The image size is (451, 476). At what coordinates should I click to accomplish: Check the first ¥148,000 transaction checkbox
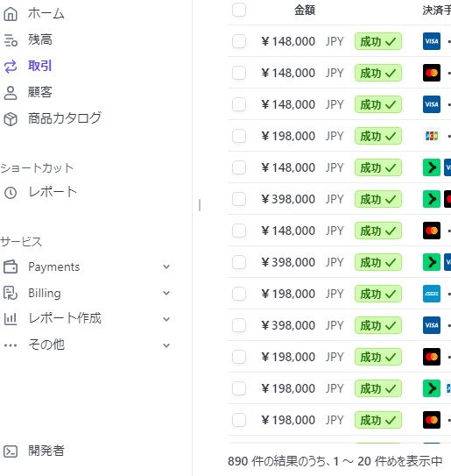coord(239,41)
